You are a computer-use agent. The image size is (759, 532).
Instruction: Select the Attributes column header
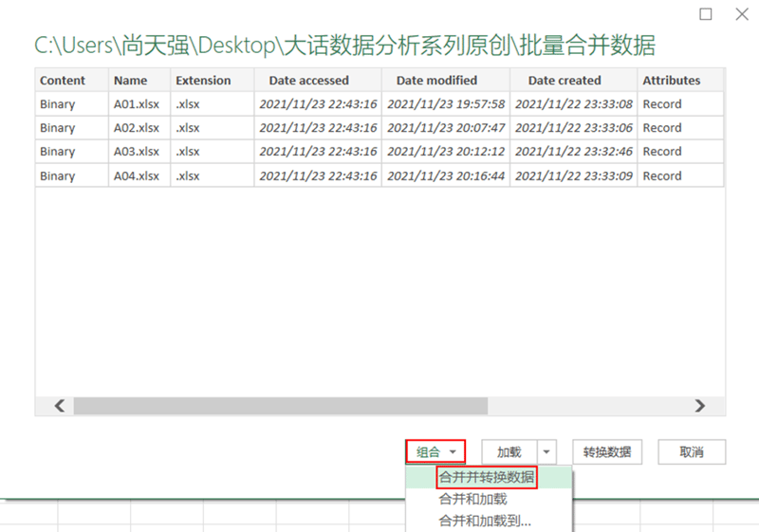(x=680, y=81)
